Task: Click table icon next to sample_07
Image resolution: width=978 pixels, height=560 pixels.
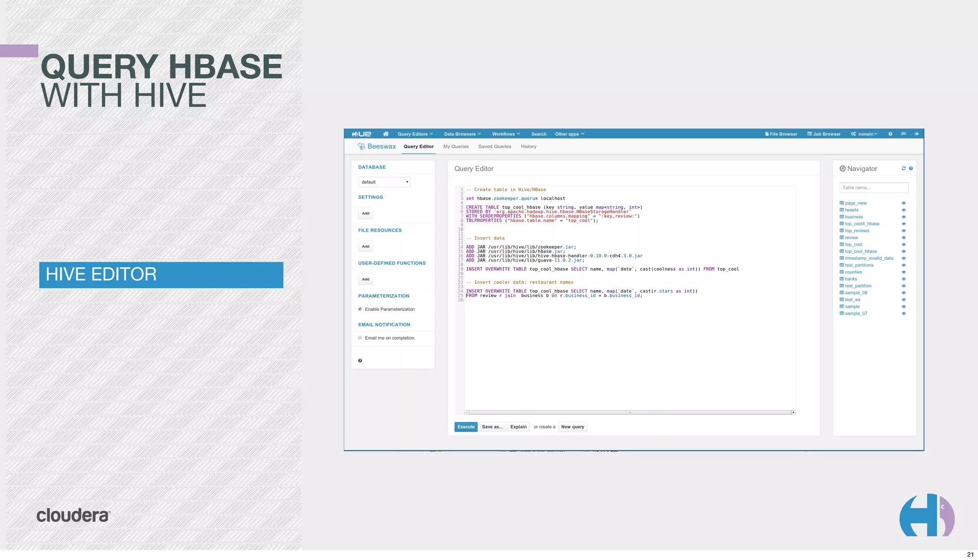Action: click(x=842, y=314)
